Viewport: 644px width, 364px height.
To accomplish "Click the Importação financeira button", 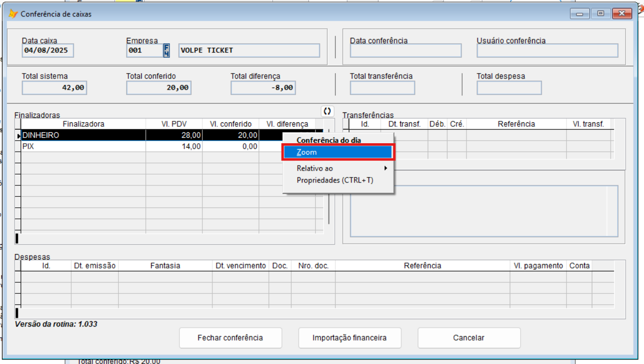I will coord(349,338).
